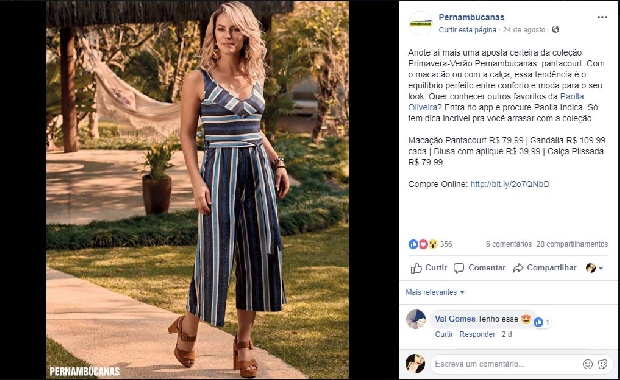Click Curtir esta página to follow page
The width and height of the screenshot is (620, 380).
(x=467, y=30)
